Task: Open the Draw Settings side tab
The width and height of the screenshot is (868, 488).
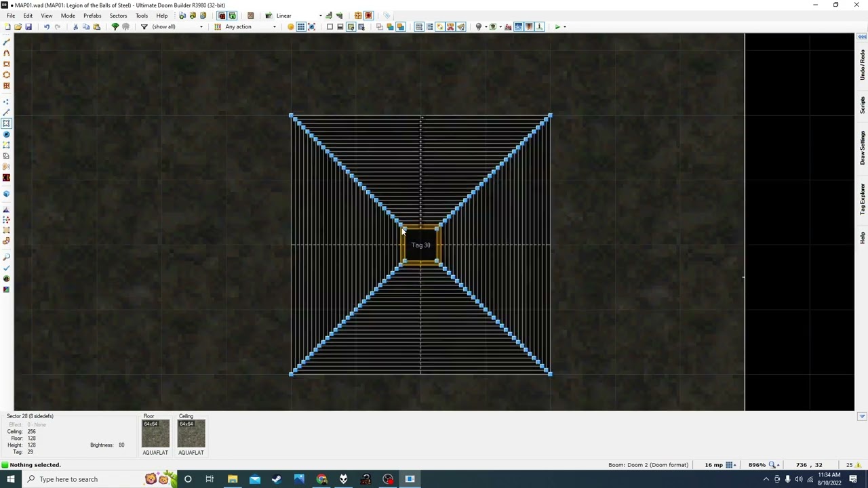Action: coord(862,148)
